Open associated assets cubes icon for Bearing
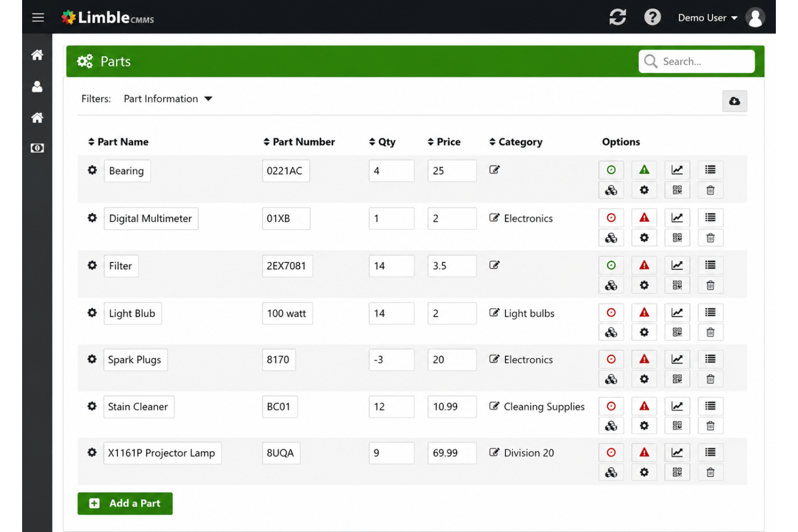798x532 pixels. click(611, 190)
